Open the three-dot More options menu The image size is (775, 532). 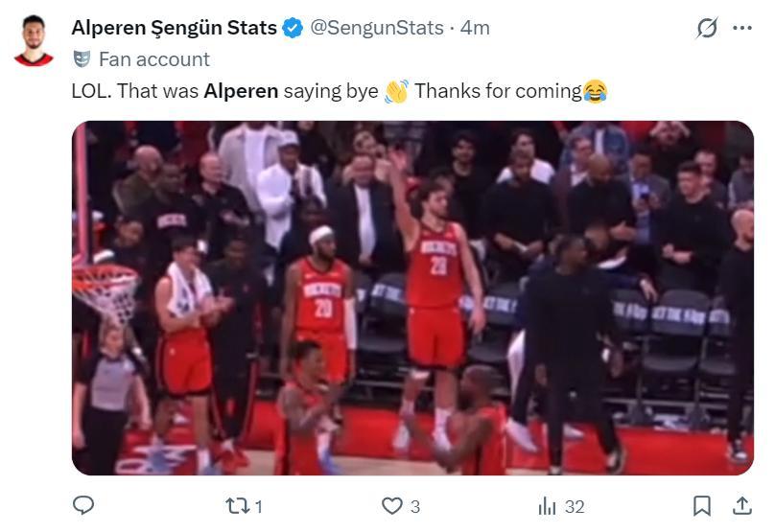pos(741,28)
